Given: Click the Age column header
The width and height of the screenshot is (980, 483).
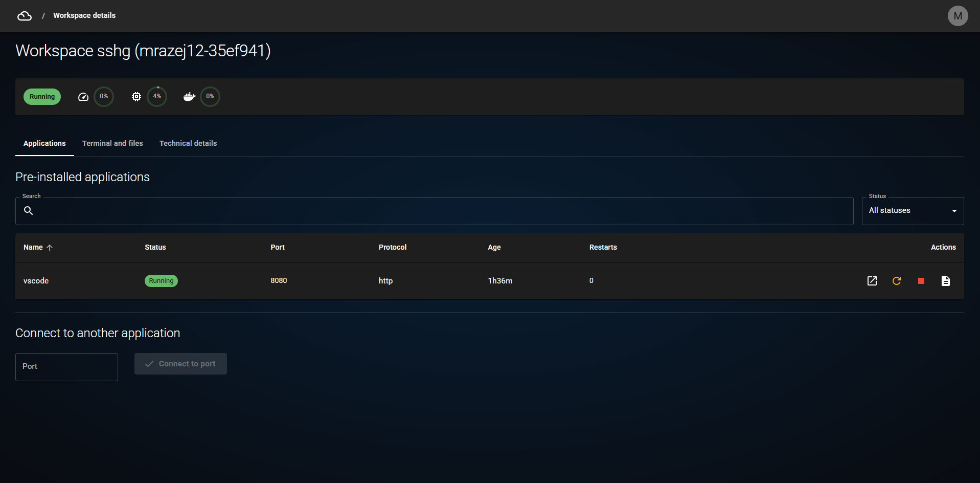Looking at the screenshot, I should [494, 247].
